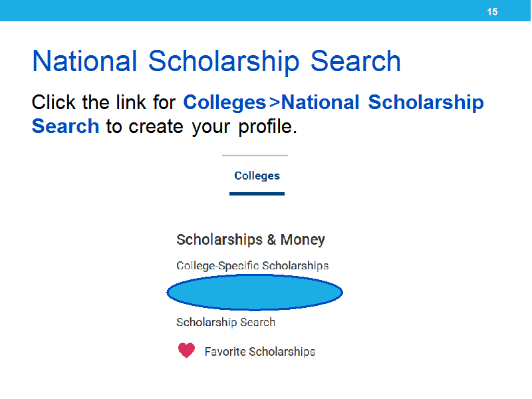Click the blue oval covering the menu item

pyautogui.click(x=255, y=293)
